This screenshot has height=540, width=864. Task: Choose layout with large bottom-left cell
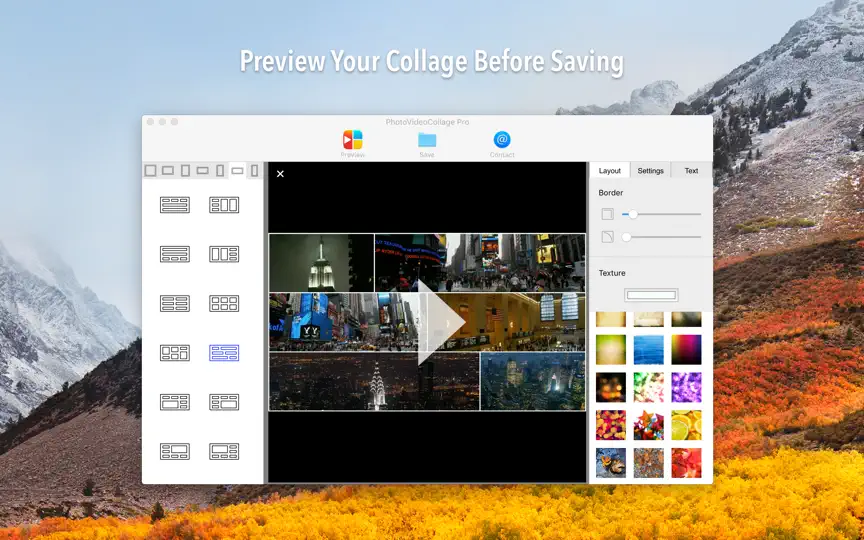175,402
